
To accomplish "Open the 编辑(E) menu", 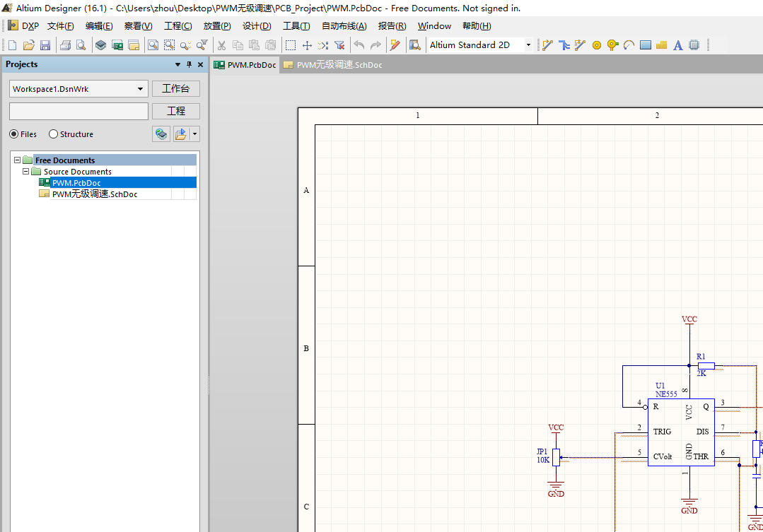I will 99,25.
